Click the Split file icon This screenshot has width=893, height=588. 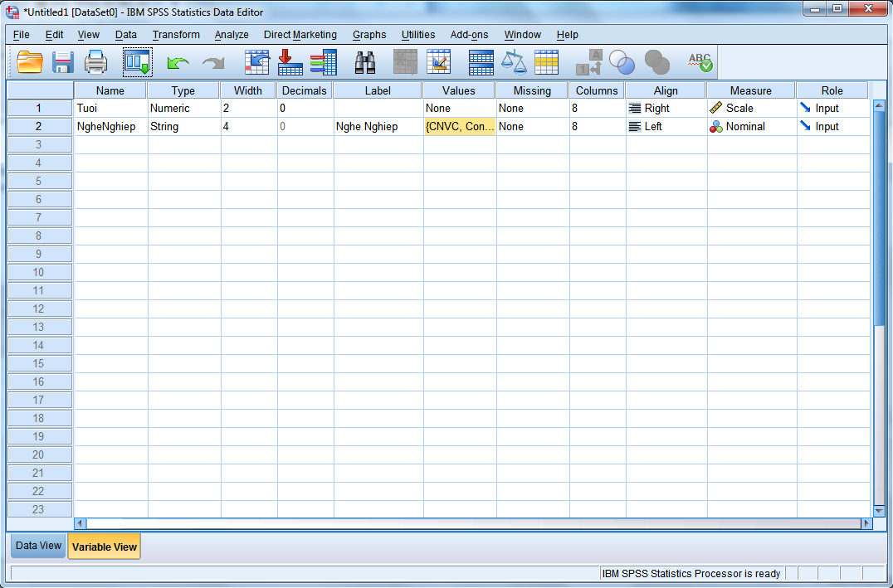(481, 62)
